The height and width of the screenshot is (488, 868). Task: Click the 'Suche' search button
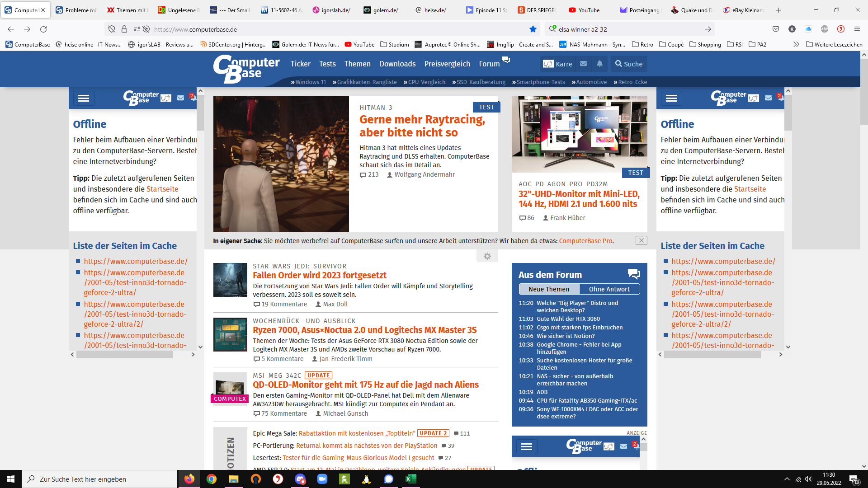coord(629,64)
